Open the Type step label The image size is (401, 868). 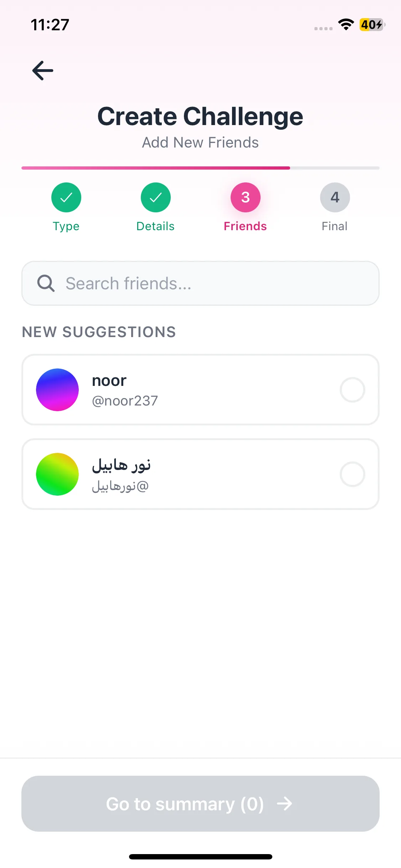pos(66,226)
